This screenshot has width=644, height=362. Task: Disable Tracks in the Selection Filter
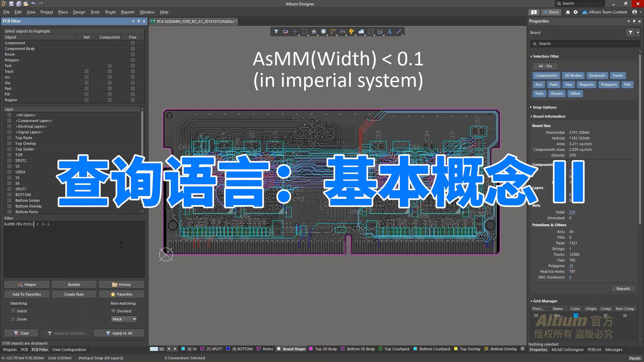[618, 75]
